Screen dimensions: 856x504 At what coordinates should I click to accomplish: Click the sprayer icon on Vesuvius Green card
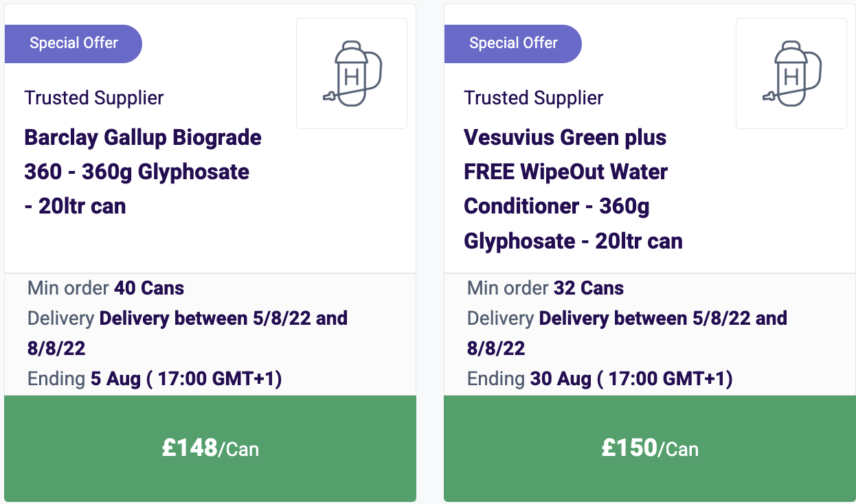click(x=791, y=73)
